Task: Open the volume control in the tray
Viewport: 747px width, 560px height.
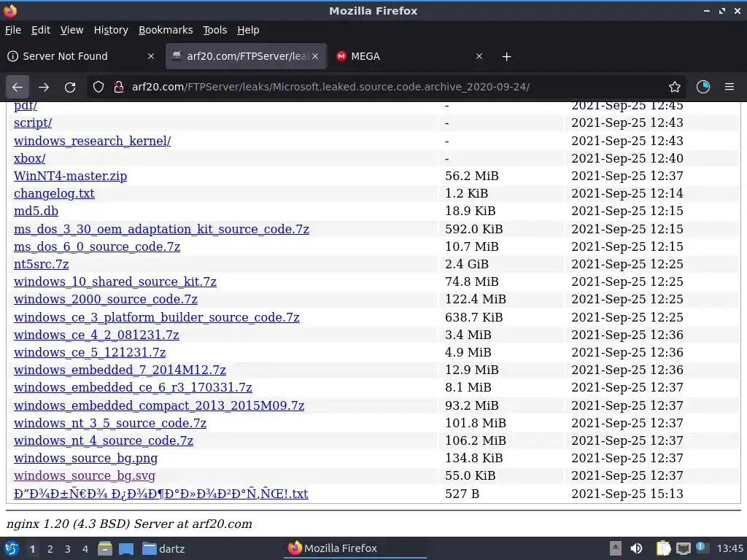Action: point(636,548)
